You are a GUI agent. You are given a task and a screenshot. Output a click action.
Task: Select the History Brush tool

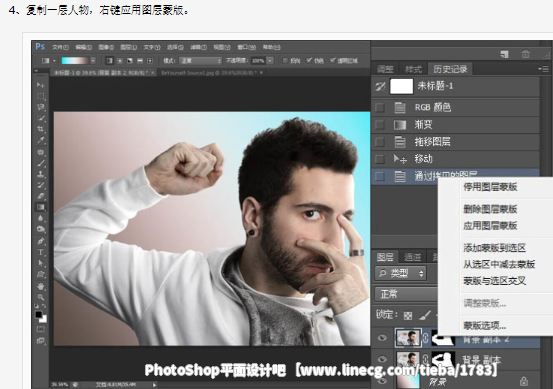click(x=41, y=185)
